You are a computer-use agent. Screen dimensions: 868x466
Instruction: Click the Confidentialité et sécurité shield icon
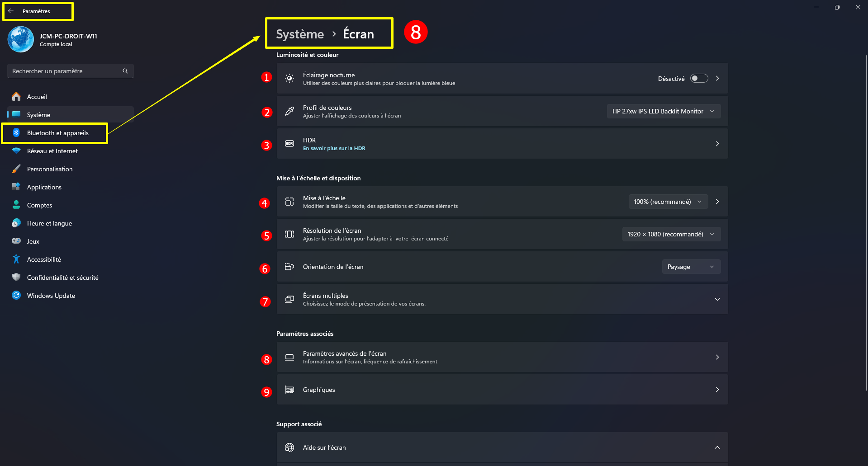coord(16,277)
